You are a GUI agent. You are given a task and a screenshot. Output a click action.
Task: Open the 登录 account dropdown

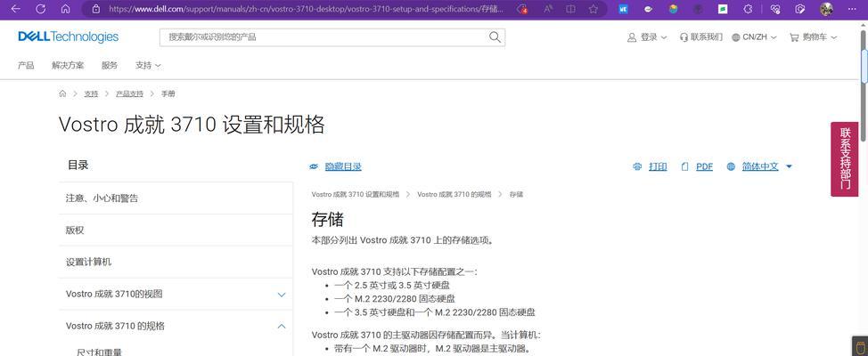647,37
